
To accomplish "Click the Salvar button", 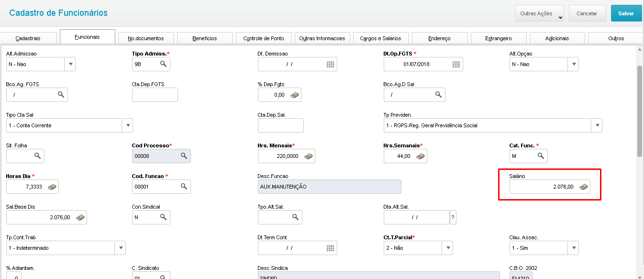I will coord(626,13).
